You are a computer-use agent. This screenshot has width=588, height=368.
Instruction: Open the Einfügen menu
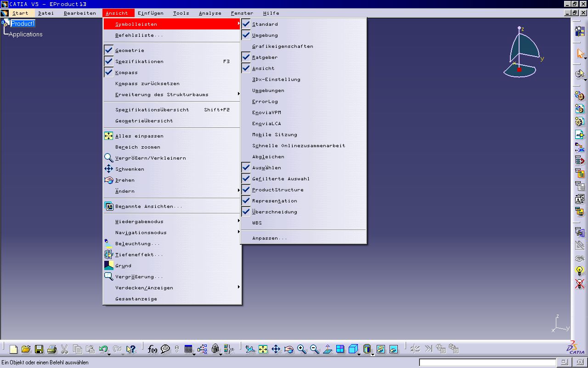tap(151, 13)
